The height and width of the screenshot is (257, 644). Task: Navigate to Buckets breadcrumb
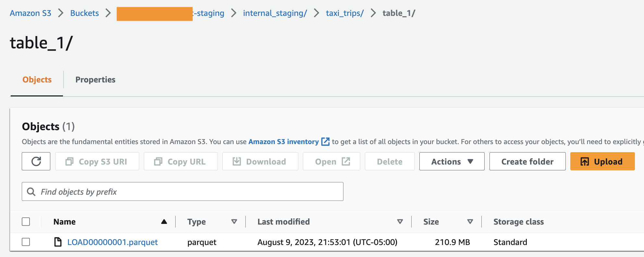coord(84,13)
